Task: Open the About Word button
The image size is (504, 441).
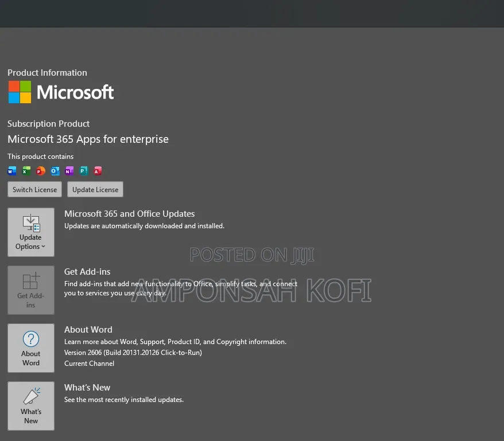Action: (31, 348)
